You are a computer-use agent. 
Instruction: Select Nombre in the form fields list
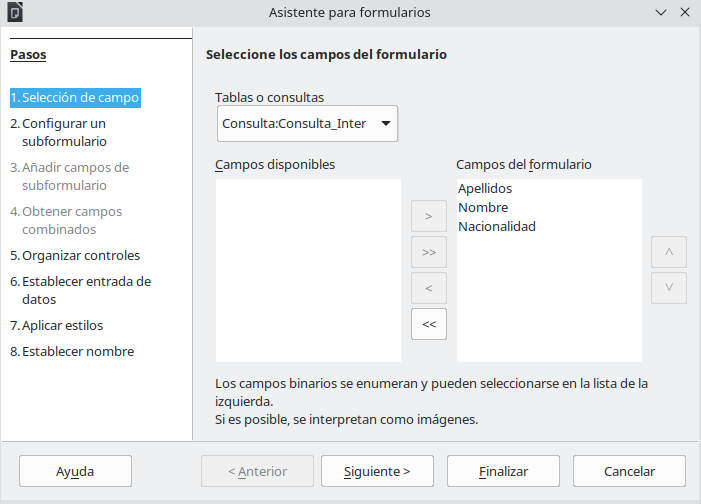pyautogui.click(x=483, y=207)
